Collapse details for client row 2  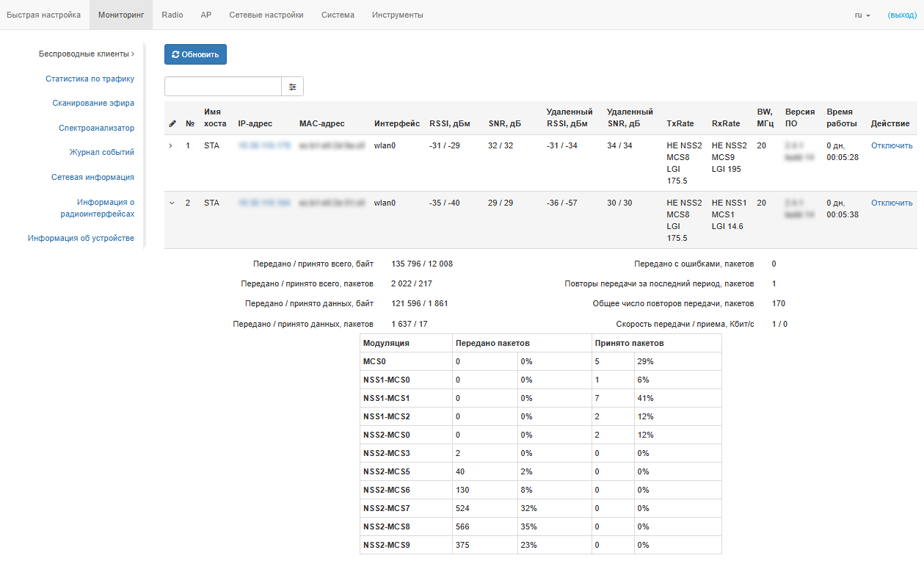[172, 203]
